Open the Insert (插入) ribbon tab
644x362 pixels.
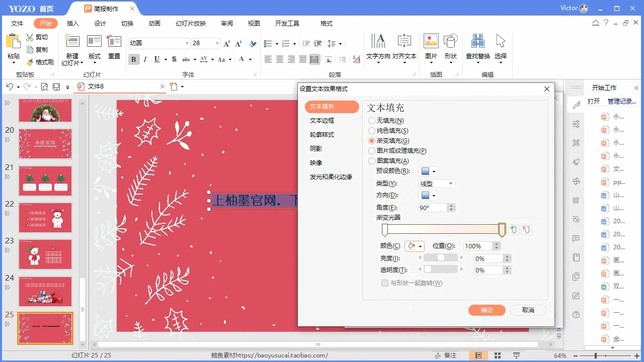[73, 24]
